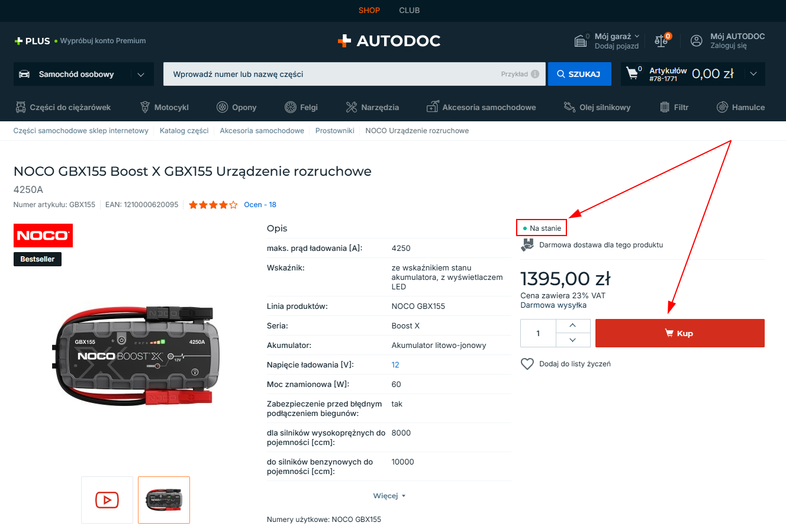Open the Ocen - 18 reviews link

(x=260, y=205)
